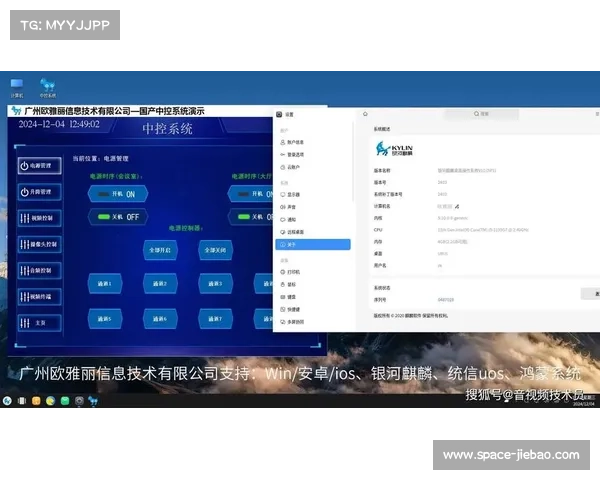The width and height of the screenshot is (600, 480).
Task: Switch power channel 通道2
Action: click(x=160, y=284)
